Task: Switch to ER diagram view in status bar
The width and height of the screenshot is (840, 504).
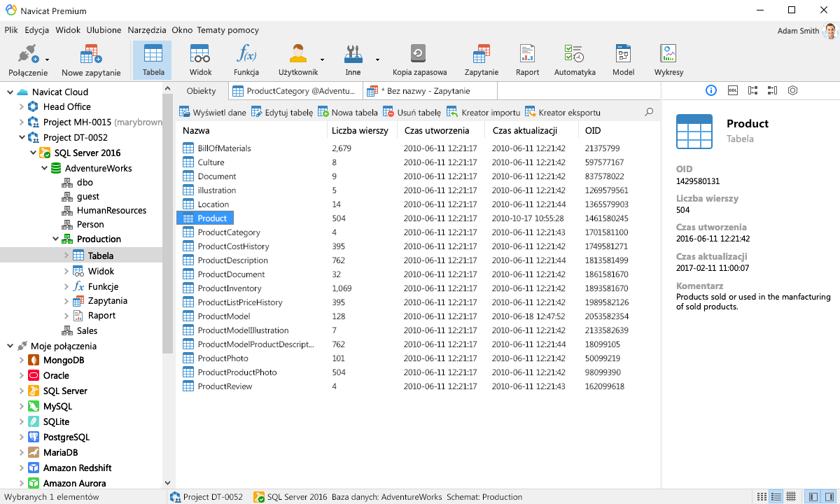Action: coord(791,496)
